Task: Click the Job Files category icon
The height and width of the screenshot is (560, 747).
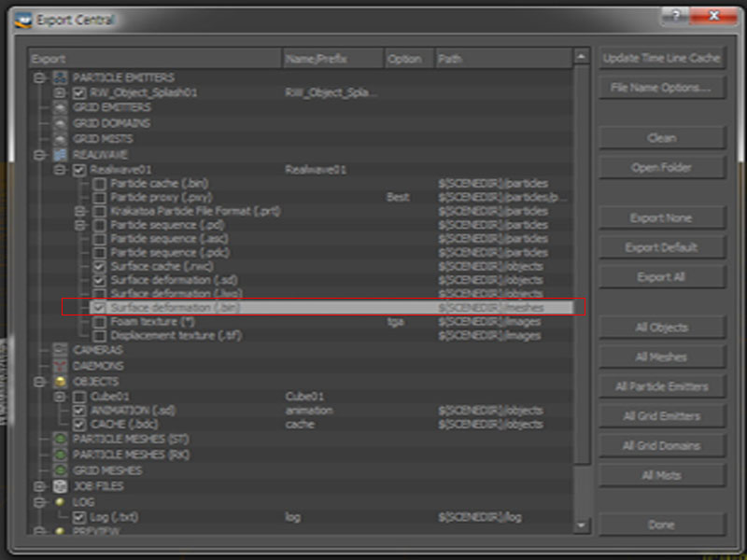Action: coord(60,486)
